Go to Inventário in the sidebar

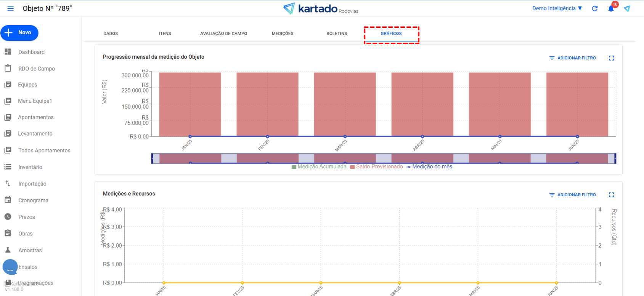[30, 167]
